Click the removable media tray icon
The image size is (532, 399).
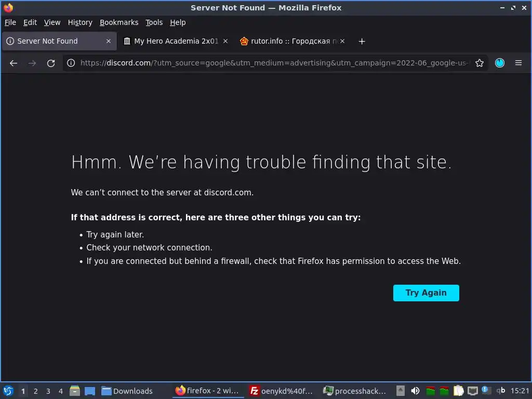point(401,391)
